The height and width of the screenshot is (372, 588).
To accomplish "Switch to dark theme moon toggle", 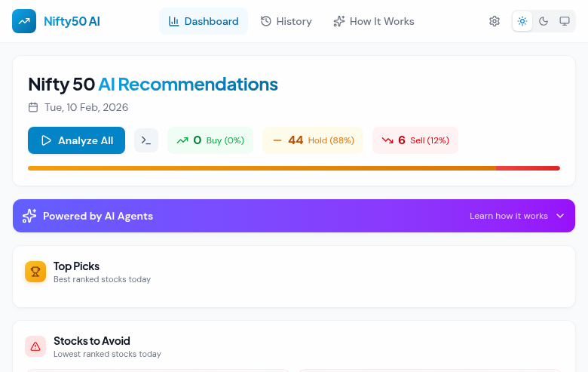I will click(544, 21).
